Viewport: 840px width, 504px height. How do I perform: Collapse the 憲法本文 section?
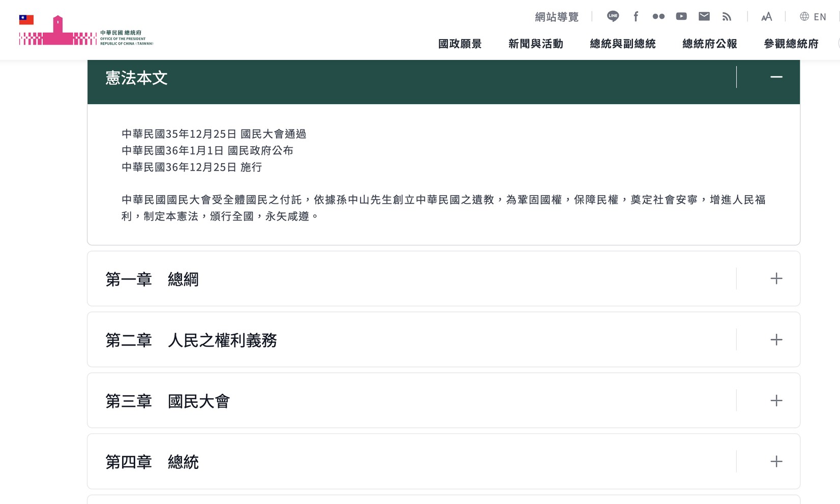pos(776,77)
